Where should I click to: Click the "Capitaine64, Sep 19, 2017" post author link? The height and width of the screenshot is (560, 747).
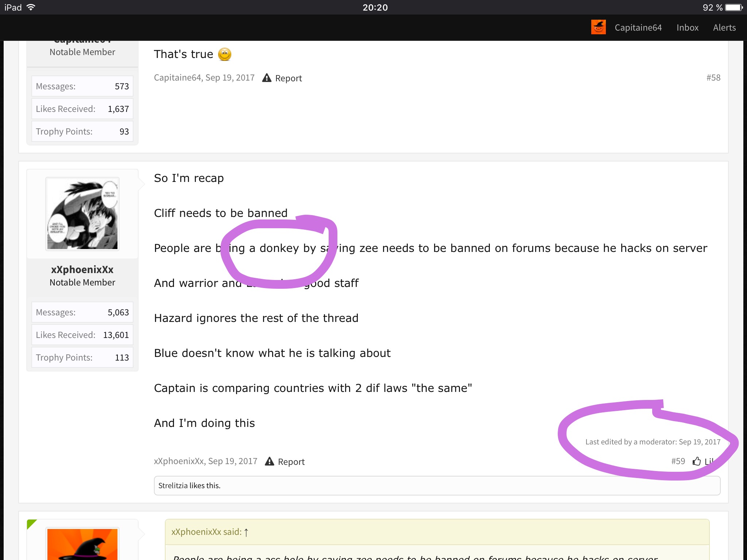(204, 78)
